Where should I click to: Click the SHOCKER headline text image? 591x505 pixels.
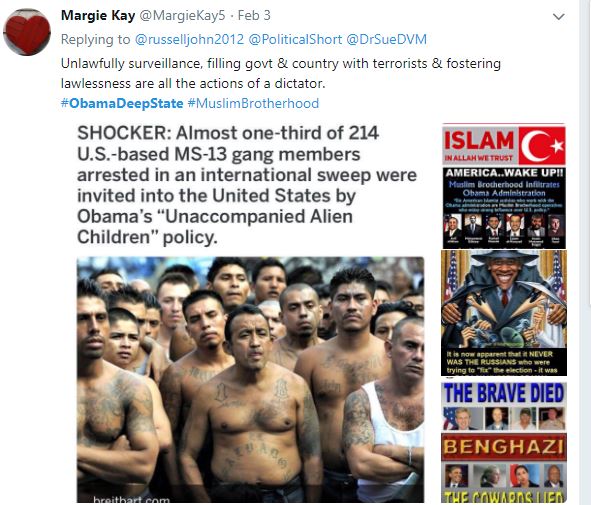pyautogui.click(x=247, y=185)
